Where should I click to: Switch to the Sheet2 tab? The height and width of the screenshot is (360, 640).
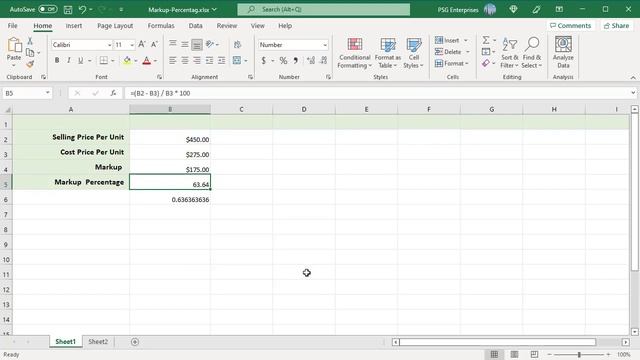pos(98,342)
